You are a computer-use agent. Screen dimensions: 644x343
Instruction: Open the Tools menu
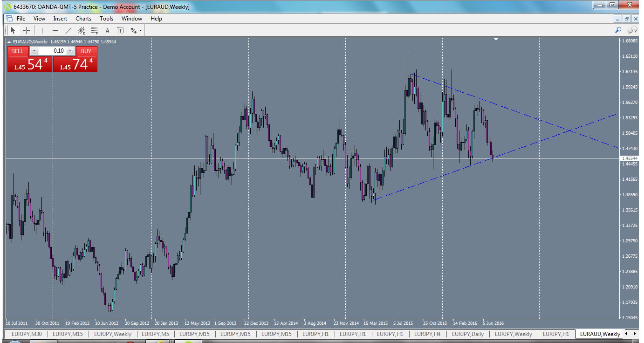106,19
